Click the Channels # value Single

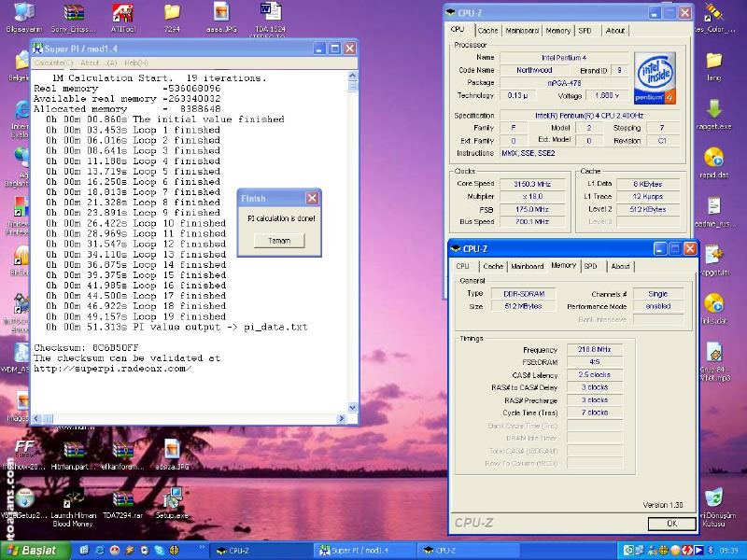[x=658, y=294]
